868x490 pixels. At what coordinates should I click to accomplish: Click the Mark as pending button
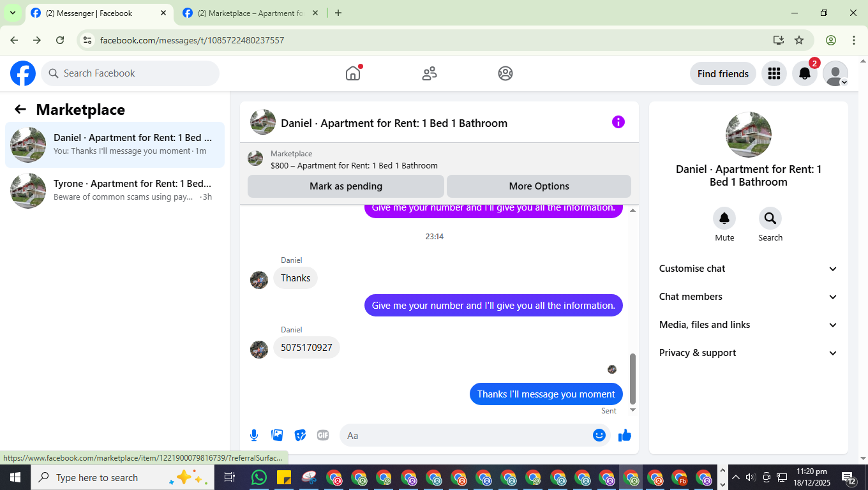[x=346, y=186]
